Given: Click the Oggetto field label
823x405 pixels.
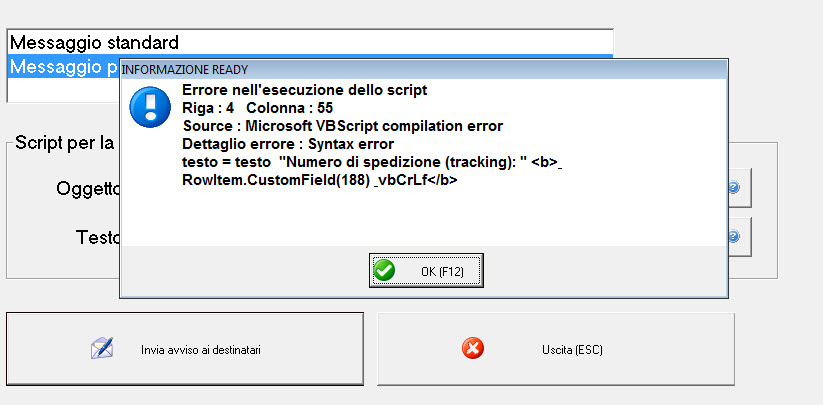Looking at the screenshot, I should pos(88,189).
